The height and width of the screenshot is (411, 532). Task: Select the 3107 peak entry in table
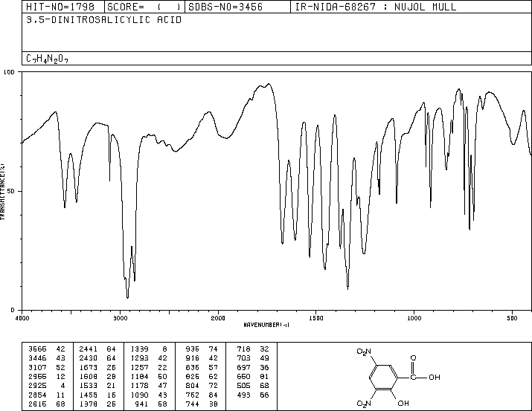point(46,367)
